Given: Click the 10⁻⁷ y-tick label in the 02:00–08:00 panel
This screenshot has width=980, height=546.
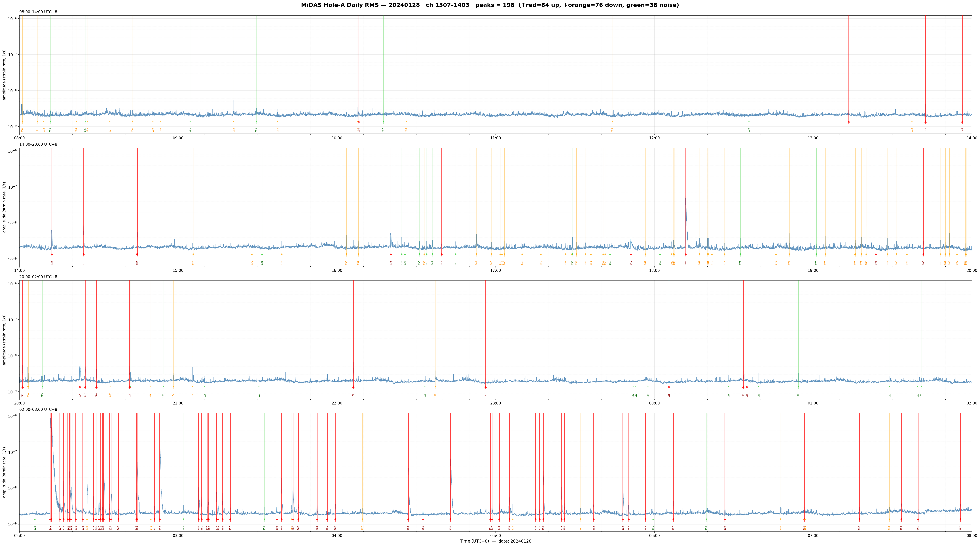Looking at the screenshot, I should [12, 452].
